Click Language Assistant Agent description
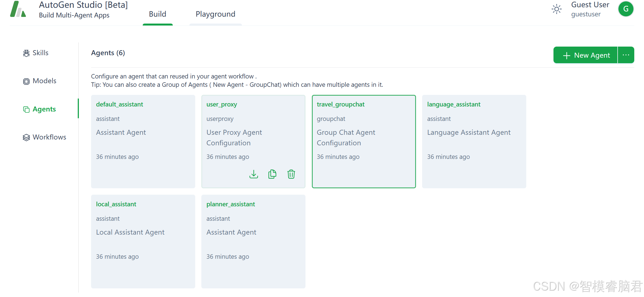Viewport: 644px width, 297px height. 469,133
